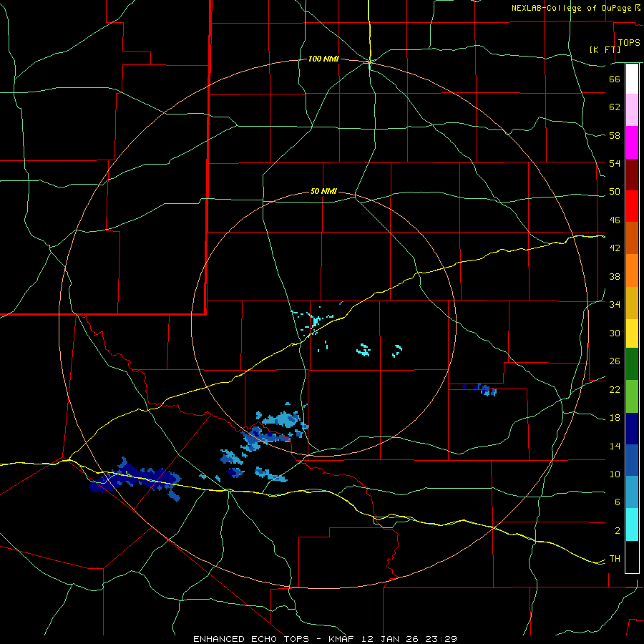This screenshot has height=644, width=644.
Task: Click the magenta 58 kft color band
Action: click(x=632, y=142)
